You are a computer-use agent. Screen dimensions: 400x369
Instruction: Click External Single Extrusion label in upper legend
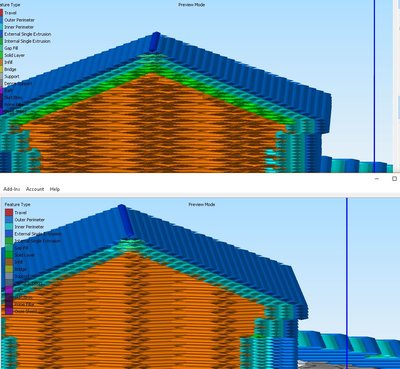click(x=28, y=34)
